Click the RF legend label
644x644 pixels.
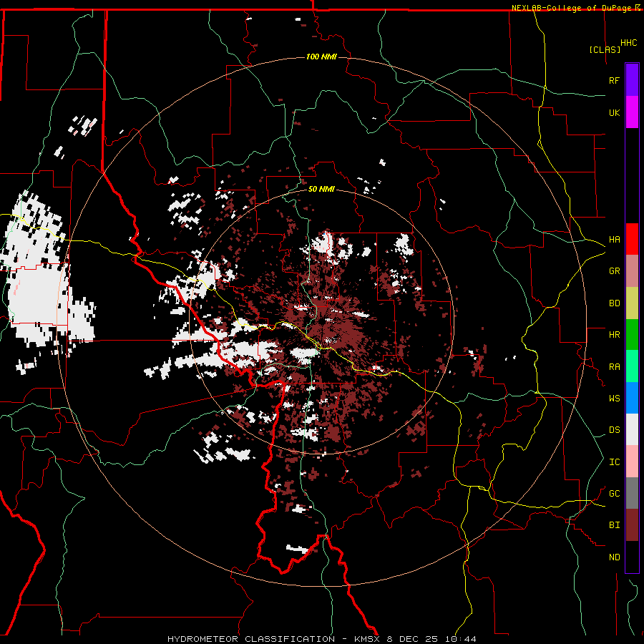(614, 80)
